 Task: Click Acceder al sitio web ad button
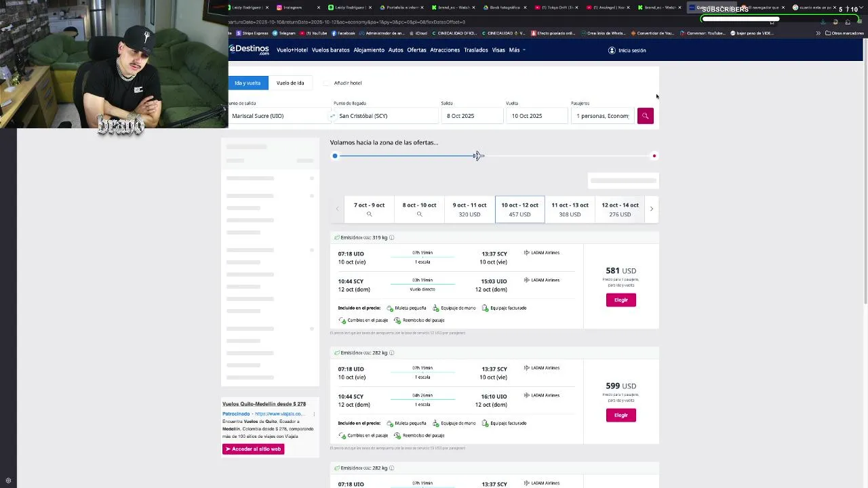click(253, 449)
